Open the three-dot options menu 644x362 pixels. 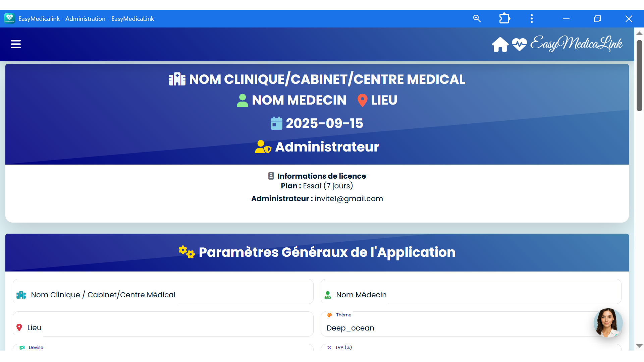tap(532, 19)
